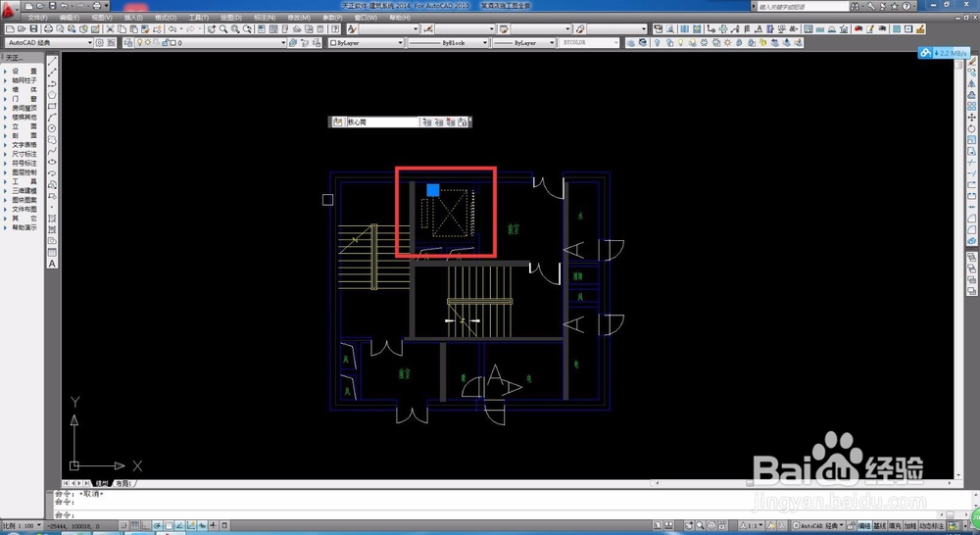Open the ByBlock linetype dropdown
The image size is (980, 535).
448,43
